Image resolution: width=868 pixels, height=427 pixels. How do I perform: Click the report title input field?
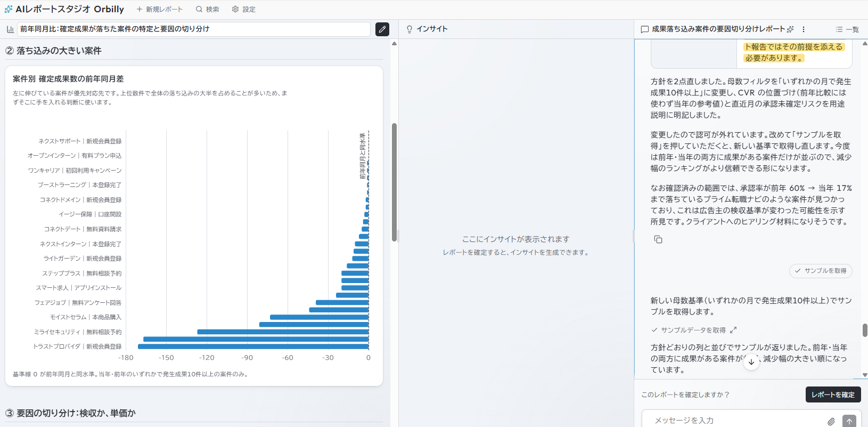pyautogui.click(x=194, y=29)
